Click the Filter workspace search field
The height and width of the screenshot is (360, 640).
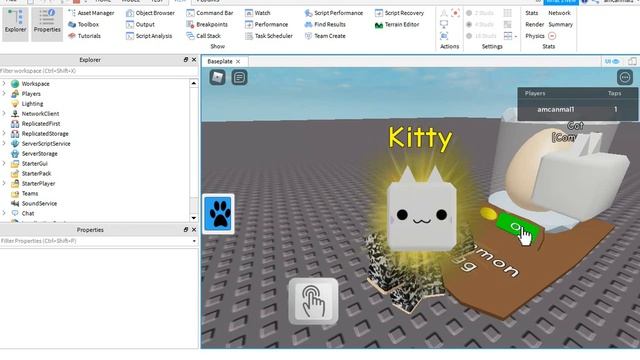tap(99, 71)
